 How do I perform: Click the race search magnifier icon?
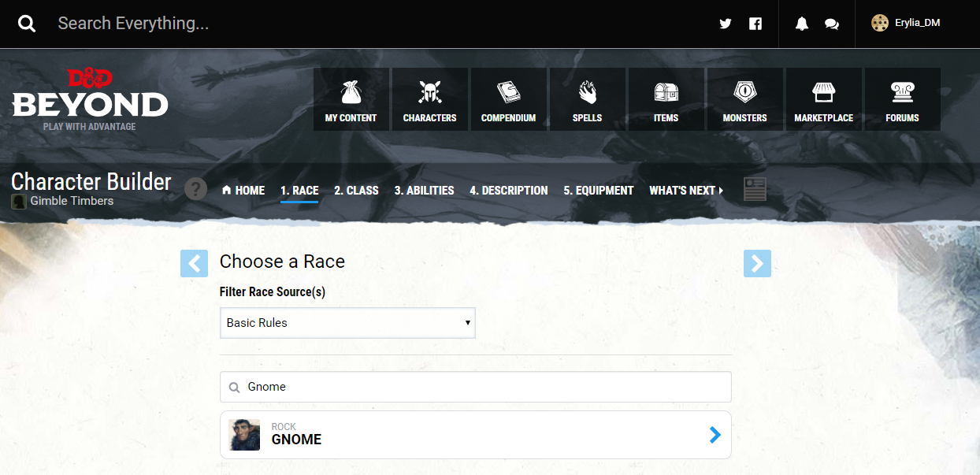[x=234, y=388]
